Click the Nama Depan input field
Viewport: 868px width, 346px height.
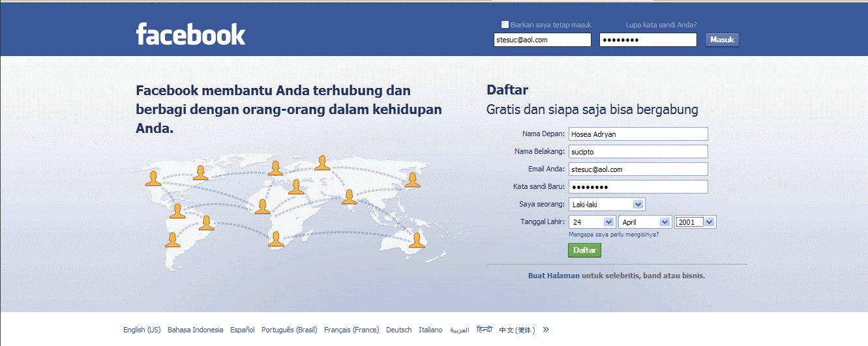tap(638, 134)
